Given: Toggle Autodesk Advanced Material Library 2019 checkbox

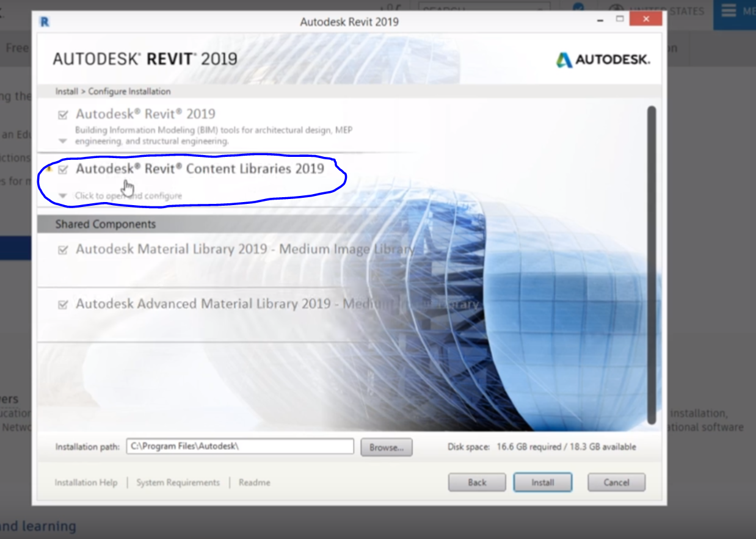Looking at the screenshot, I should click(x=62, y=305).
